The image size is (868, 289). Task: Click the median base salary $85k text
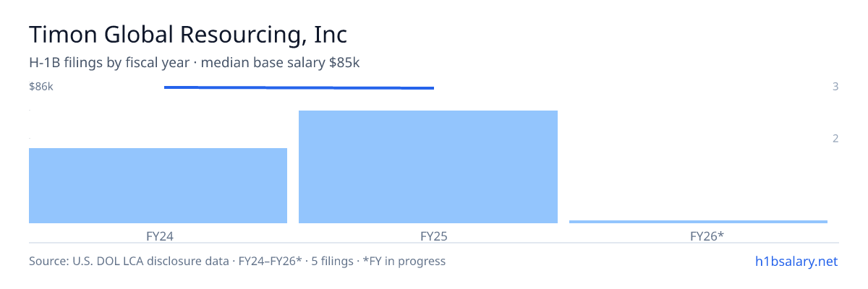coord(281,63)
